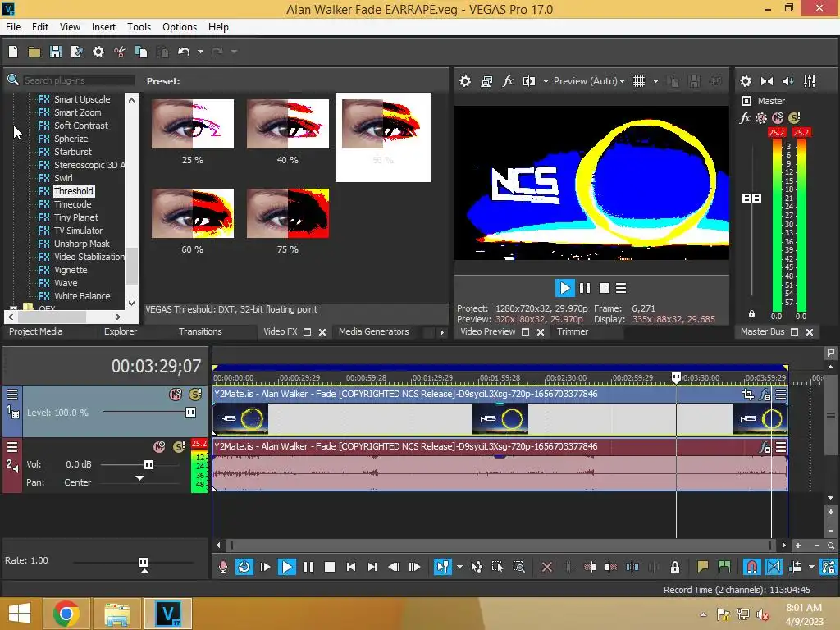Switch to the Trimmer tab
The width and height of the screenshot is (840, 630).
(x=572, y=331)
